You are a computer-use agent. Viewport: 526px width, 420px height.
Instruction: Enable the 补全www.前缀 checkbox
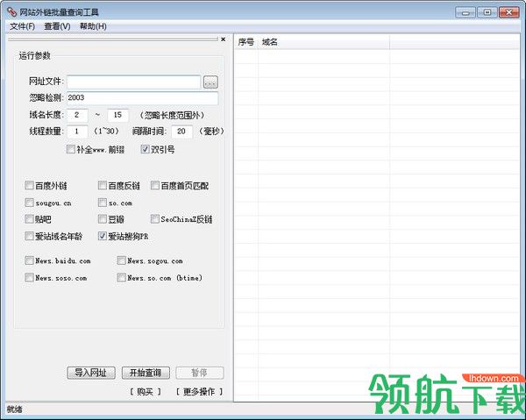(70, 149)
